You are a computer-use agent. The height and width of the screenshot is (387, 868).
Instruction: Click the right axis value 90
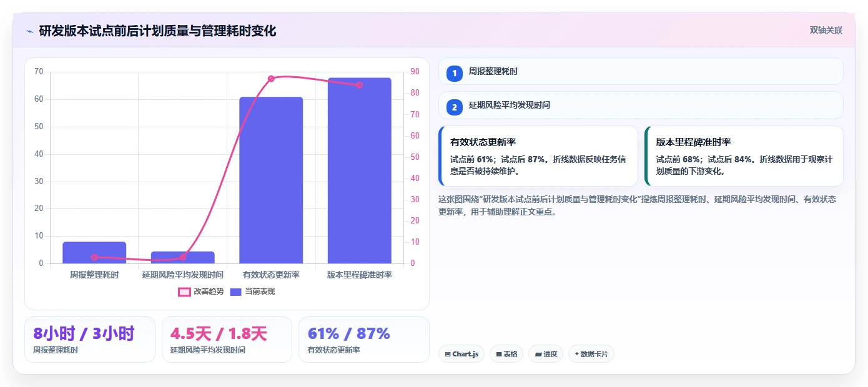click(415, 72)
